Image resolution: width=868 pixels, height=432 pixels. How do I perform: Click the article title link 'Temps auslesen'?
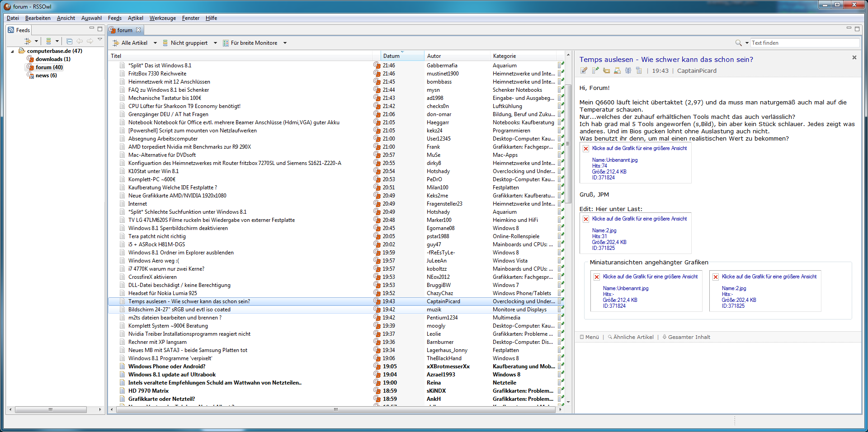pos(666,60)
